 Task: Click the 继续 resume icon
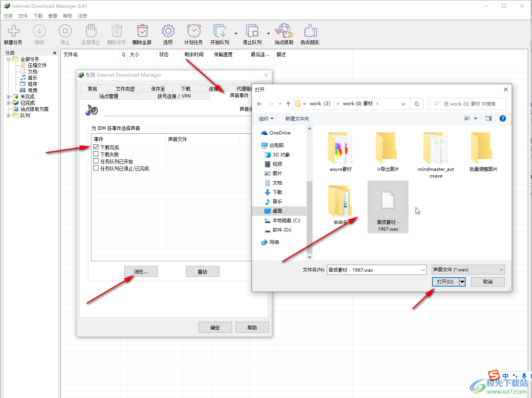(x=39, y=31)
